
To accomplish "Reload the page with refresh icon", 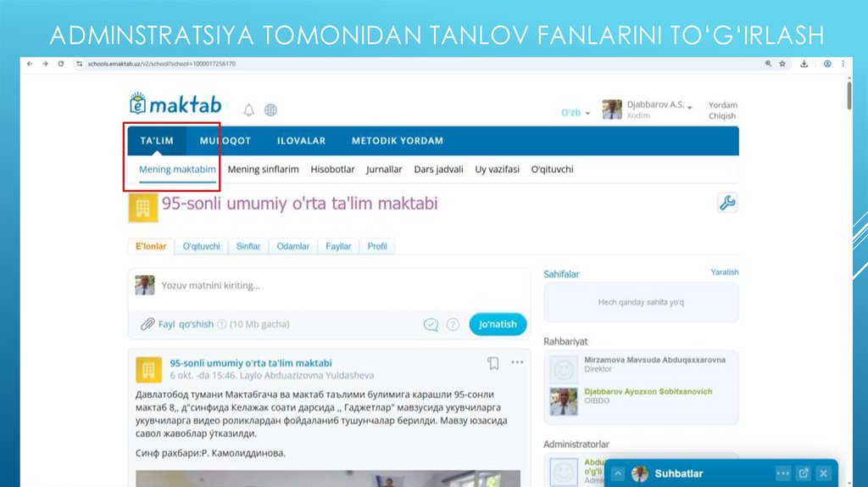I will click(61, 64).
